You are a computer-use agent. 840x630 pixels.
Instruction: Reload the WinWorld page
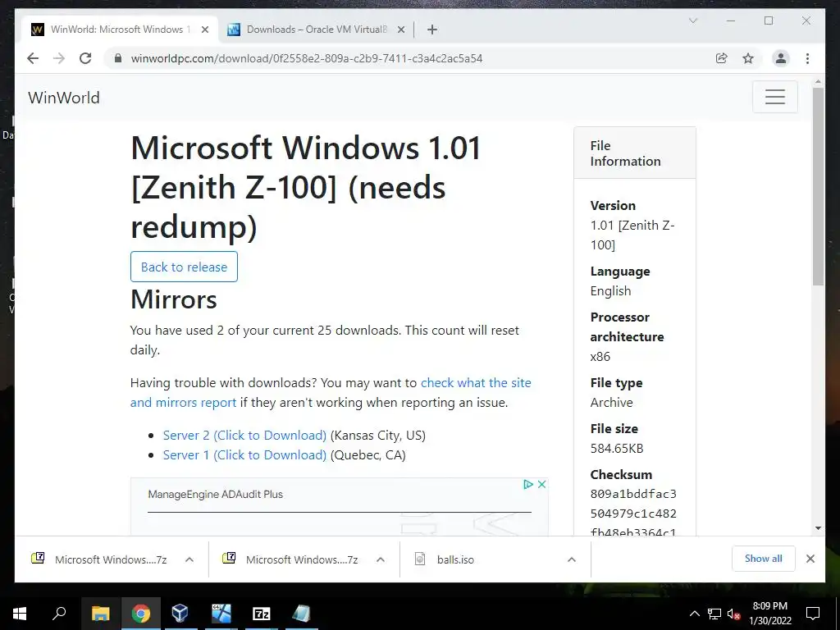coord(85,58)
